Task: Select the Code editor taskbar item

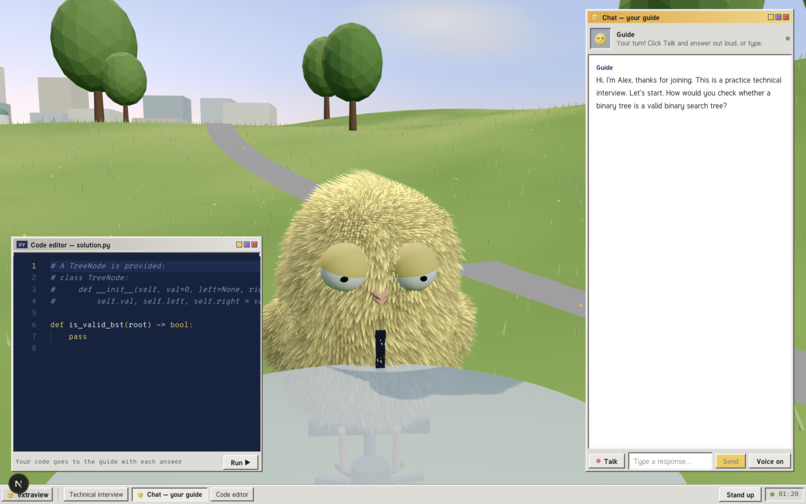Action: 232,495
